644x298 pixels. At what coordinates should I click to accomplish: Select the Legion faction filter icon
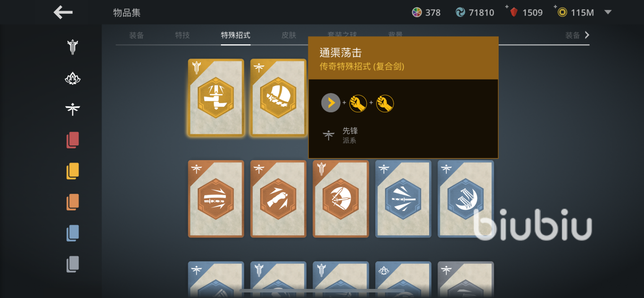pyautogui.click(x=73, y=47)
